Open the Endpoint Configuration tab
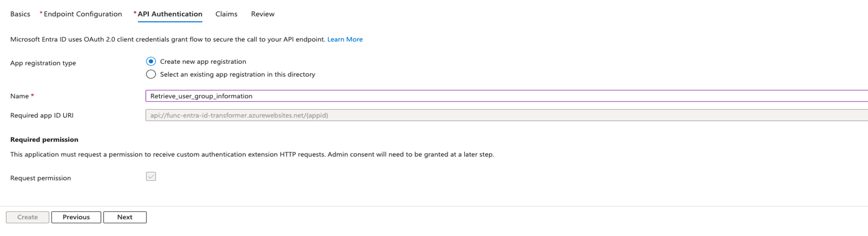The image size is (868, 236). 82,14
